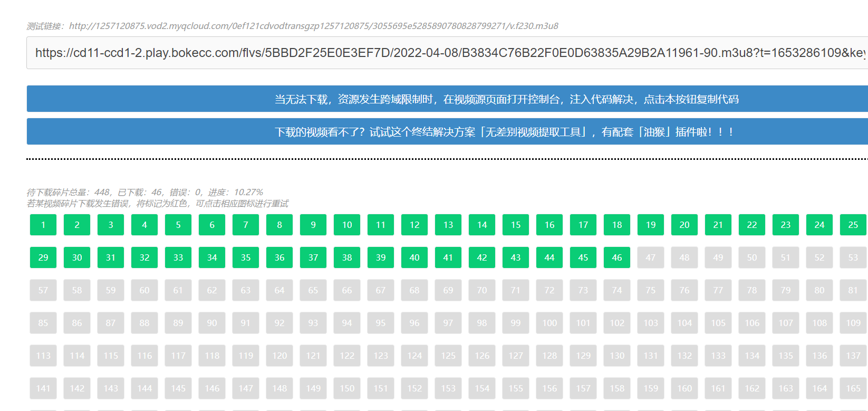
Task: Open the 无差别视频提取工具 solution button
Action: pyautogui.click(x=447, y=131)
